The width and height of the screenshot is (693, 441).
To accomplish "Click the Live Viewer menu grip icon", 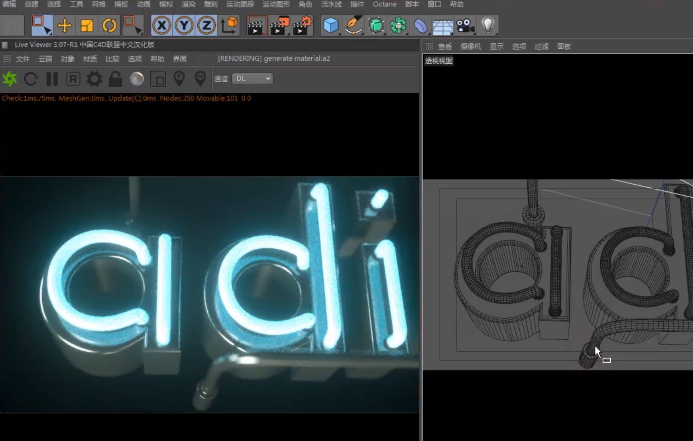I will point(7,59).
